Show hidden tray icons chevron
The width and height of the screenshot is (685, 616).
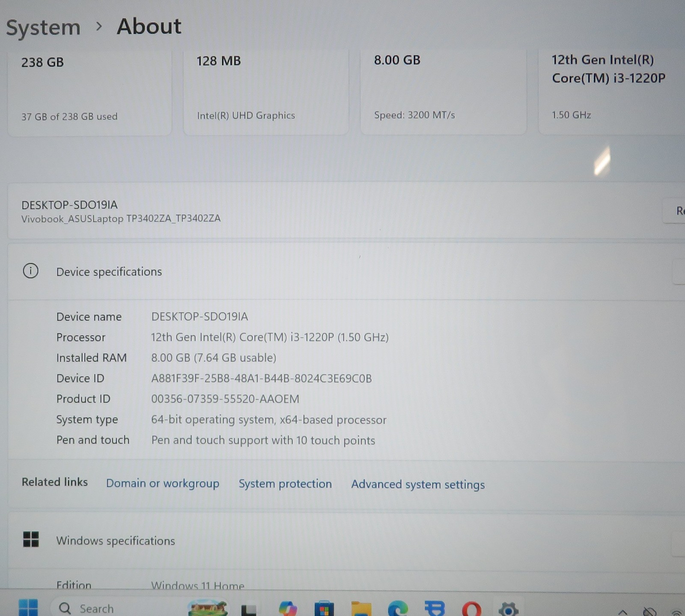point(623,612)
